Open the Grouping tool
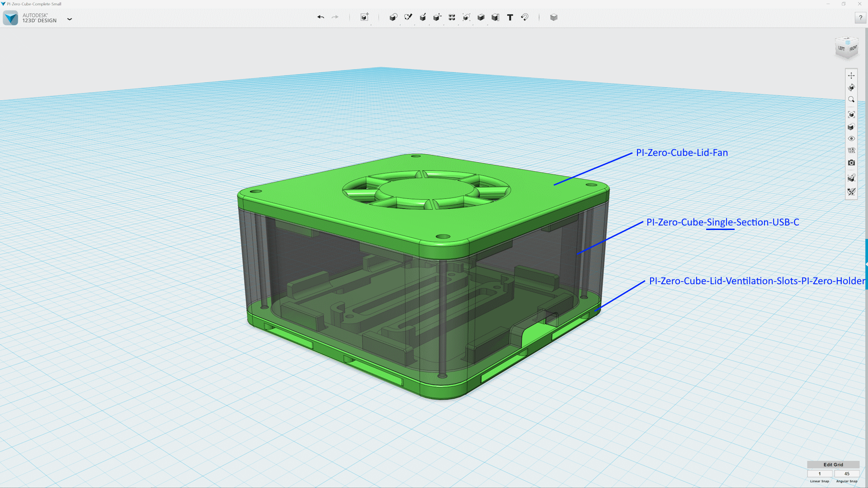The width and height of the screenshot is (868, 488). coord(466,17)
